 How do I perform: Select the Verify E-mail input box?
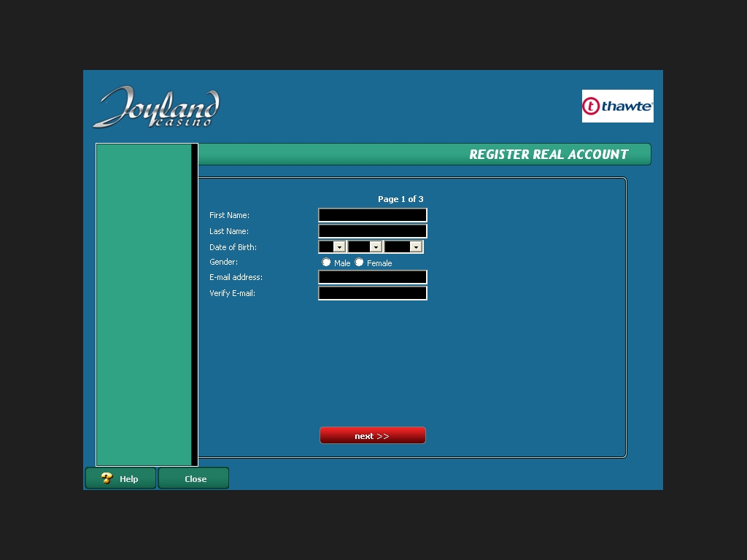pyautogui.click(x=372, y=293)
